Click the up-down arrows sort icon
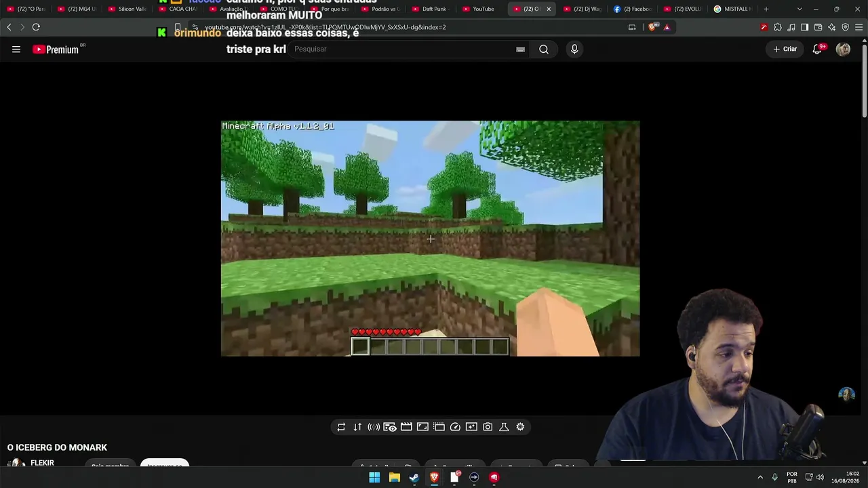This screenshot has height=488, width=868. pyautogui.click(x=357, y=427)
